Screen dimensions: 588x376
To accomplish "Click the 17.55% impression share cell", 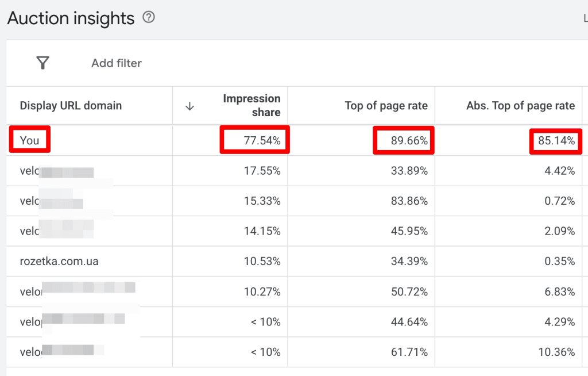I will (x=264, y=170).
